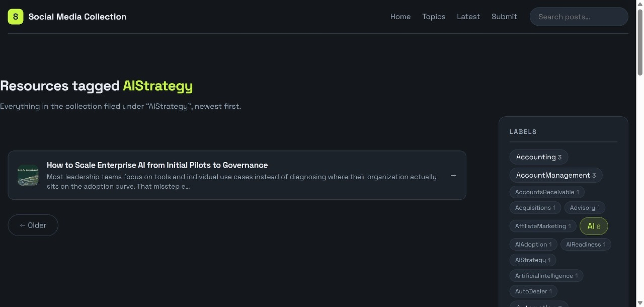
Task: Open How to Scale Enterprise AI article
Action: coord(157,165)
